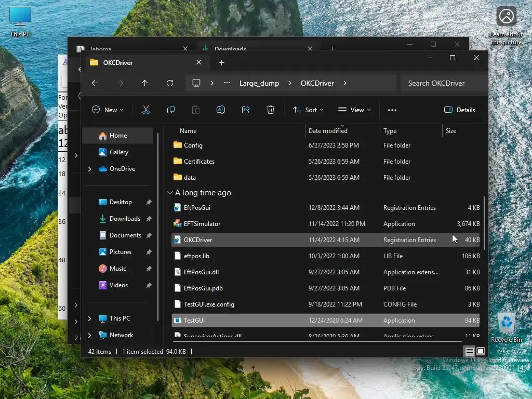Open Downloads in the navigation pane
The image size is (532, 399).
pyautogui.click(x=118, y=219)
